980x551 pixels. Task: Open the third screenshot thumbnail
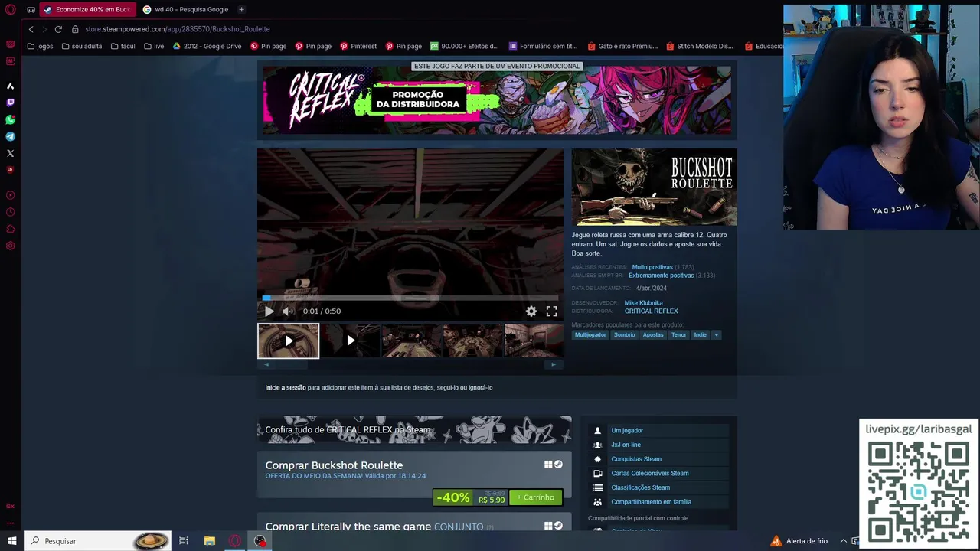[412, 341]
